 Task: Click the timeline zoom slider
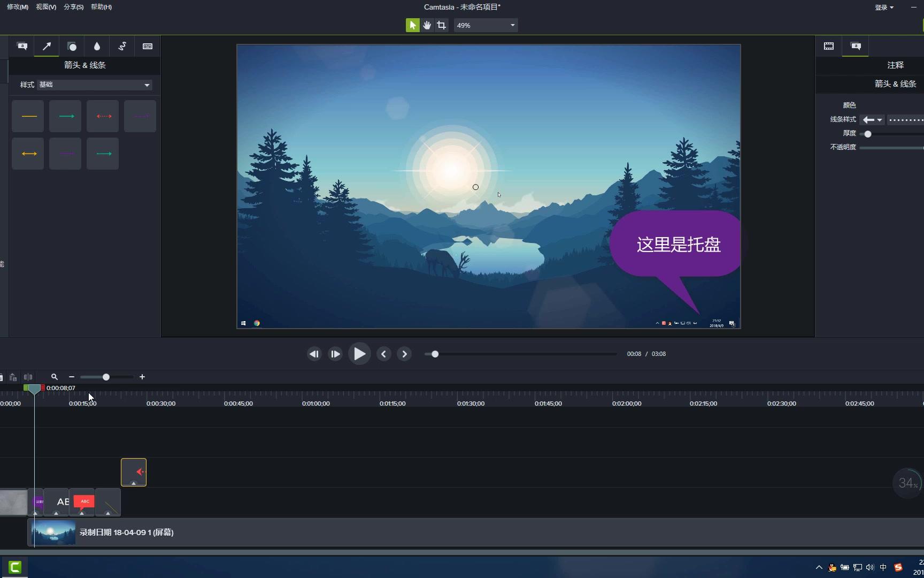(106, 377)
